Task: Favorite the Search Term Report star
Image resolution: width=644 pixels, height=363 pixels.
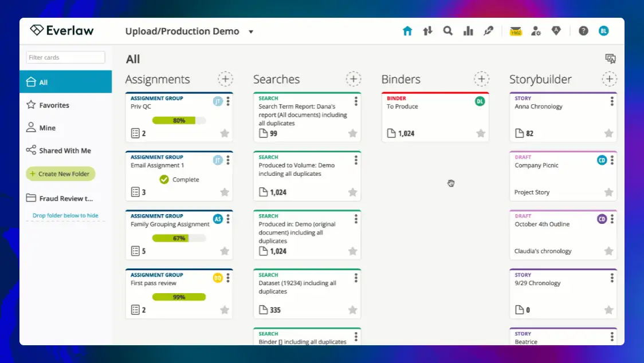Action: (x=353, y=133)
